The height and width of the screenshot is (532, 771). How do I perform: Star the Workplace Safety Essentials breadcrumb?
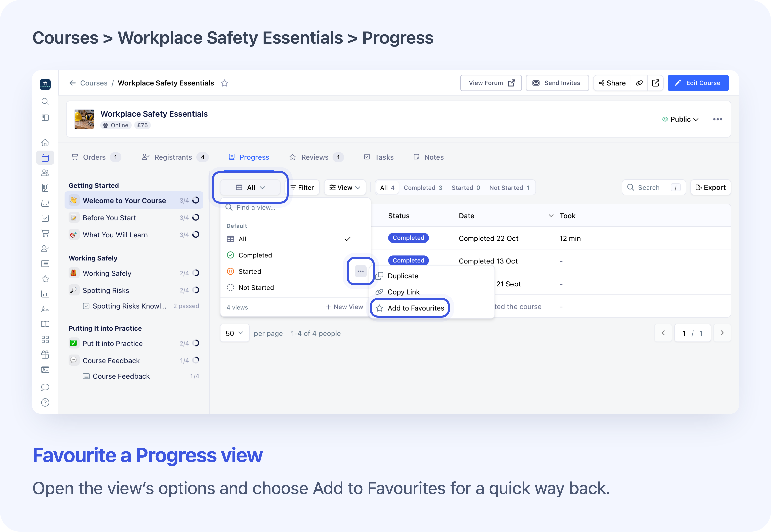[224, 83]
